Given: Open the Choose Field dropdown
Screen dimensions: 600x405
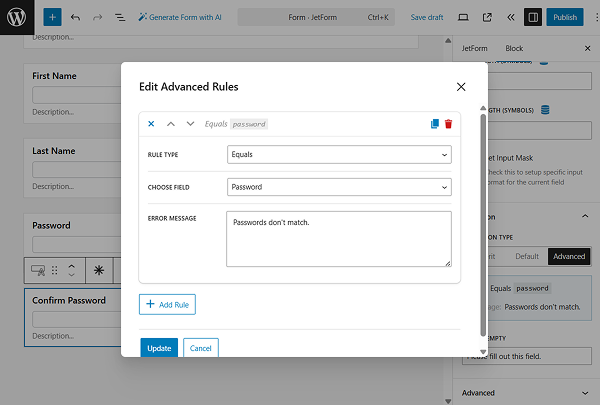Looking at the screenshot, I should [339, 187].
